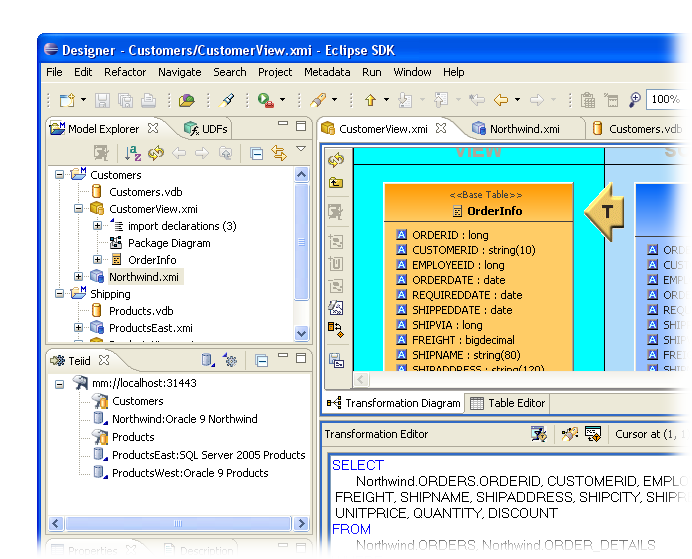Image resolution: width=692 pixels, height=559 pixels.
Task: Collapse all in Teiid view toolbar
Action: click(x=261, y=361)
